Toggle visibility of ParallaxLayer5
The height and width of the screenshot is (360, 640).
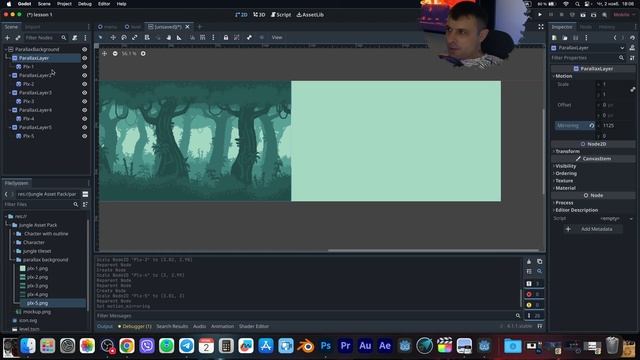(84, 127)
